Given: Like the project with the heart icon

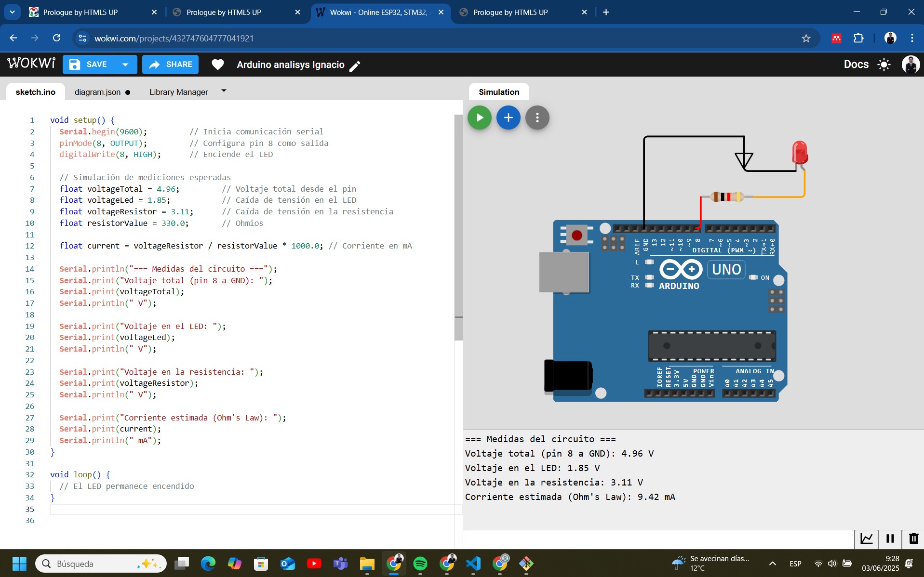Looking at the screenshot, I should click(x=218, y=65).
